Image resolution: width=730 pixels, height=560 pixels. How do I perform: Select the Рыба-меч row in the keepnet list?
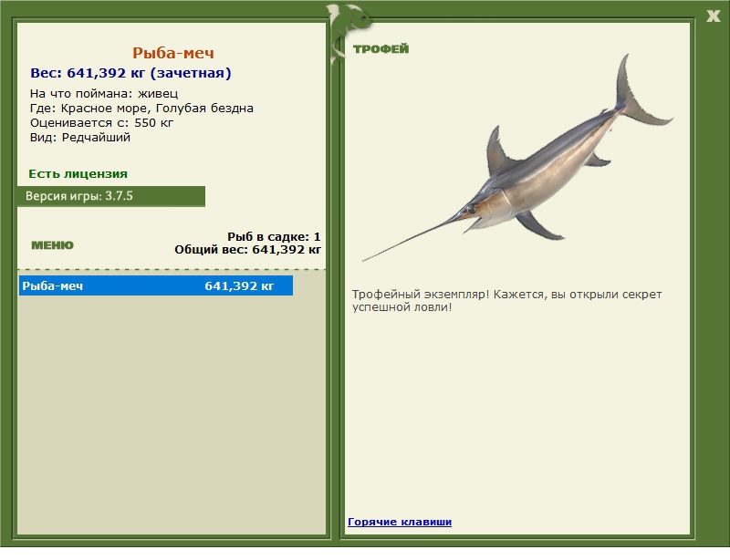click(x=156, y=285)
